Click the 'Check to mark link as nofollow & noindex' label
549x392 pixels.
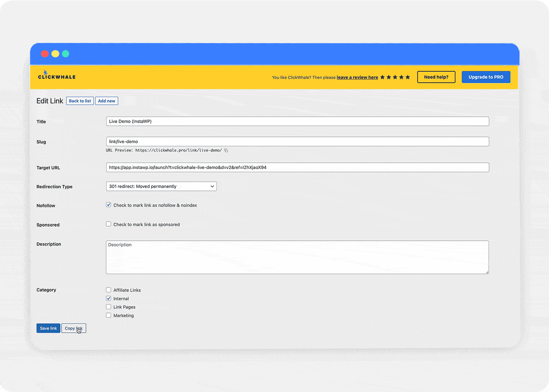point(155,205)
